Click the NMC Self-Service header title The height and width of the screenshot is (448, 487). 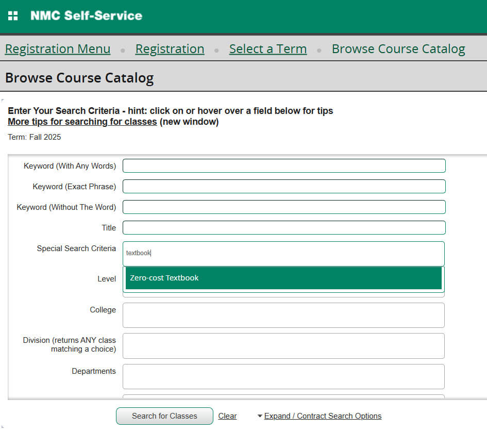click(x=86, y=15)
